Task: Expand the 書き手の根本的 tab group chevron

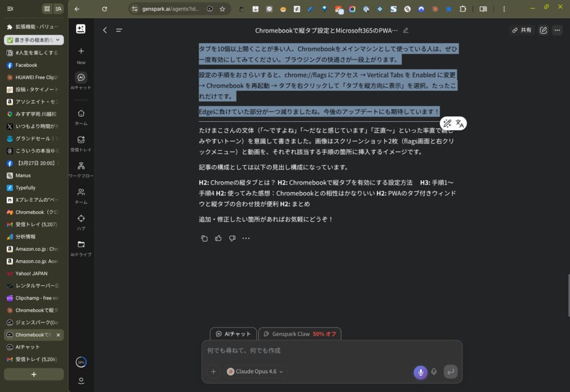Action: (x=59, y=40)
